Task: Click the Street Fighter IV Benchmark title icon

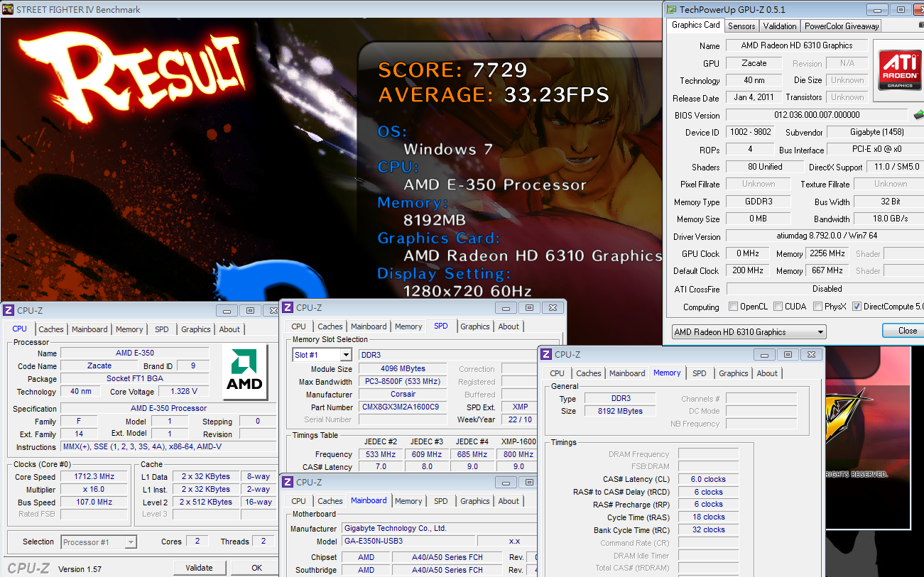Action: coord(8,9)
